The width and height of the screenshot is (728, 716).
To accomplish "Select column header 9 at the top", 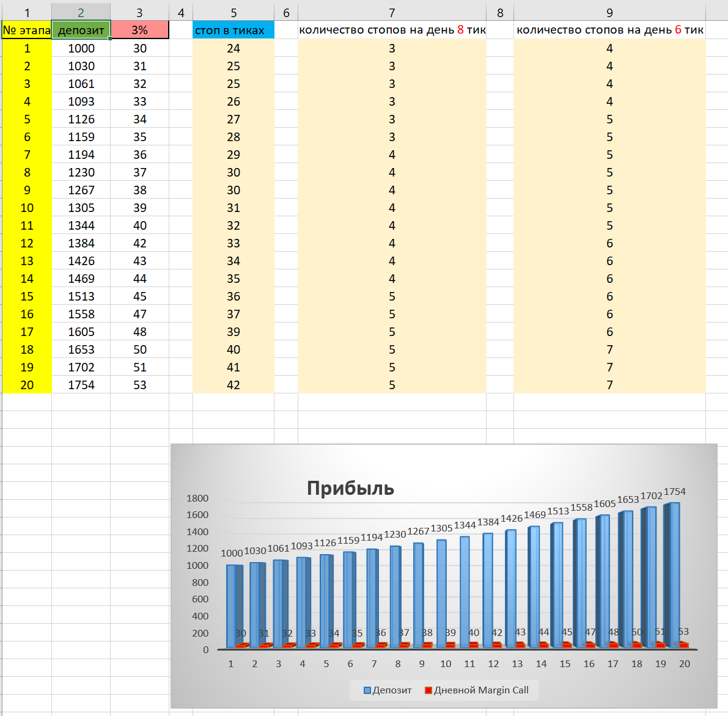I will pos(609,12).
